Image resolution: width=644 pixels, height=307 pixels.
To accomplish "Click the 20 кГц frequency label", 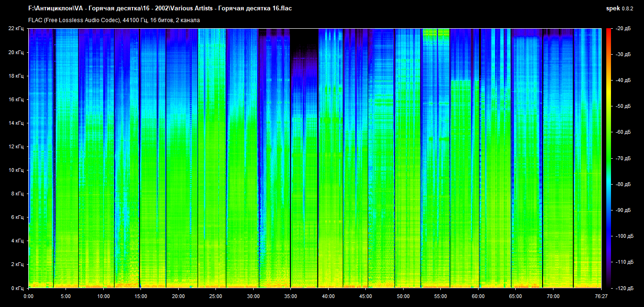I will tap(17, 52).
